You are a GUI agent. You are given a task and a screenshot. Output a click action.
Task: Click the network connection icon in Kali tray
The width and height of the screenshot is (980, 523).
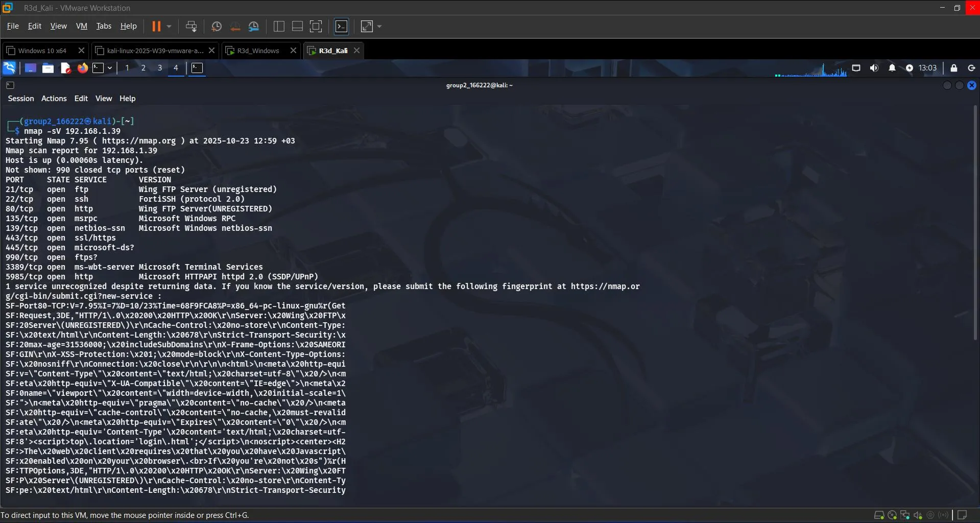(856, 68)
